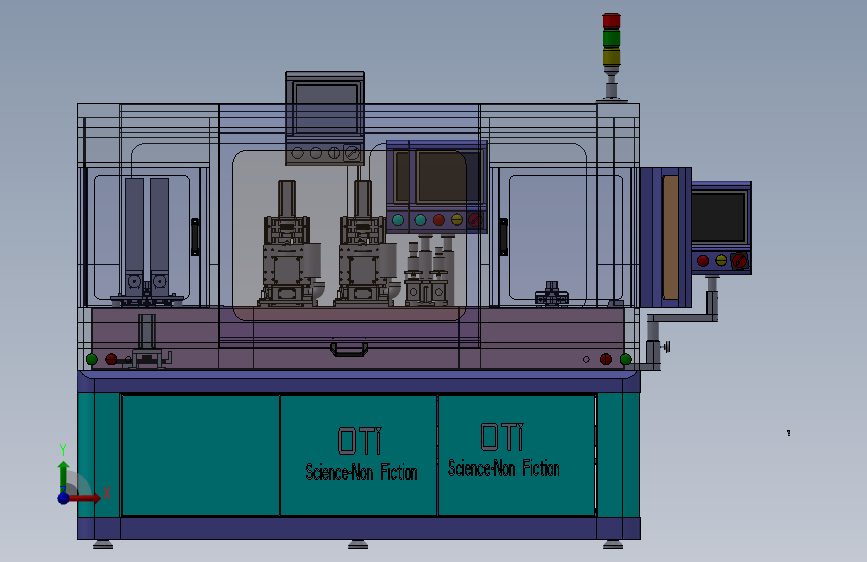This screenshot has width=867, height=562.
Task: Select the red lamp of the signal tower
Action: click(611, 21)
